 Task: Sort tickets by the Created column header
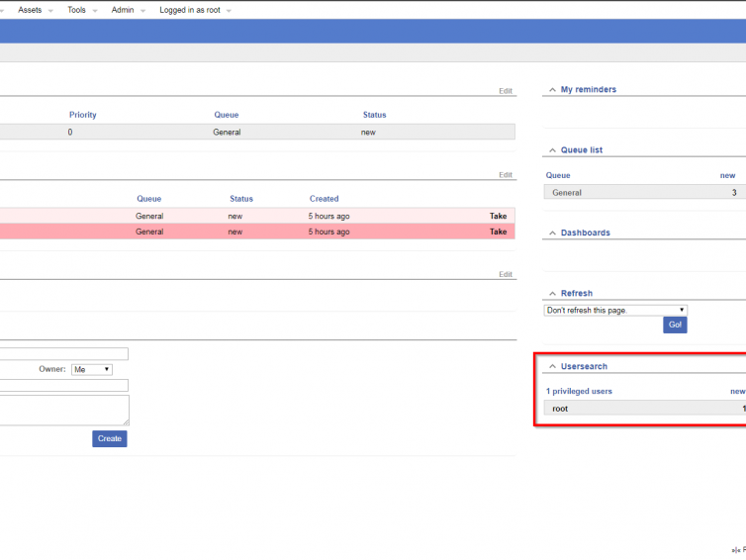click(x=324, y=199)
